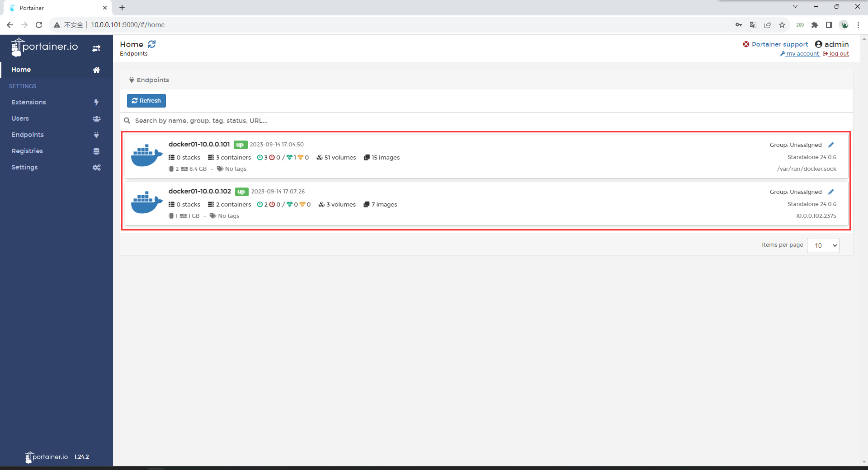The image size is (868, 470).
Task: Click the '15 images' text
Action: pyautogui.click(x=386, y=157)
